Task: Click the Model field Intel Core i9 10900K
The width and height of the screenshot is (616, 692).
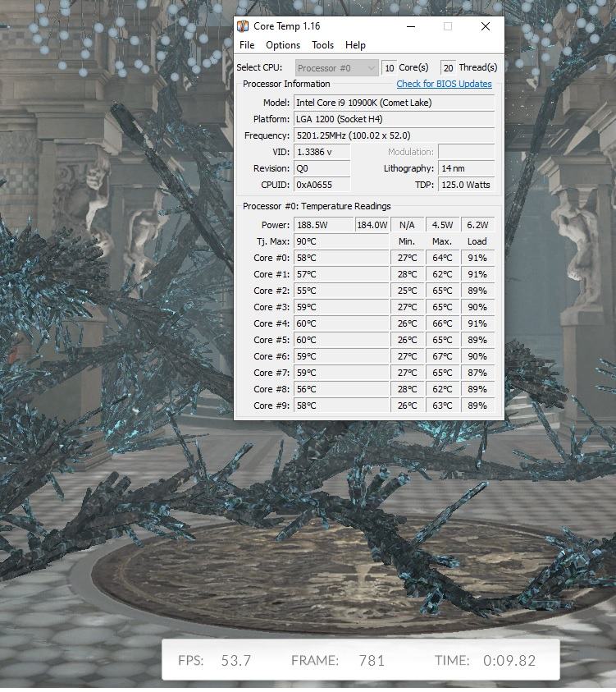Action: 395,103
